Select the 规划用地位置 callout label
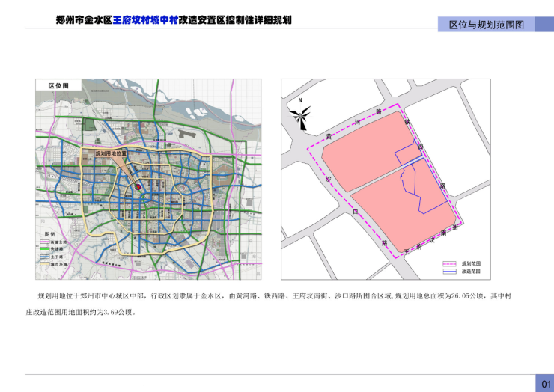Screen dimensions: 554x392 111,153
